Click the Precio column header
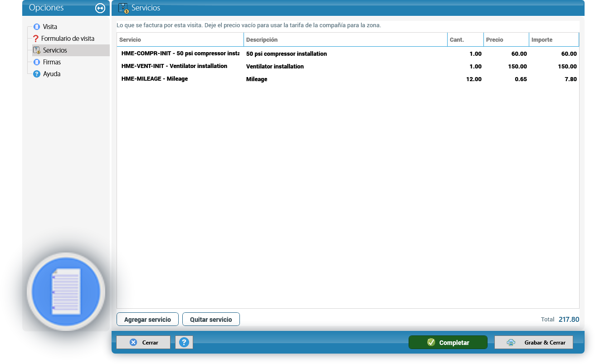 point(507,40)
